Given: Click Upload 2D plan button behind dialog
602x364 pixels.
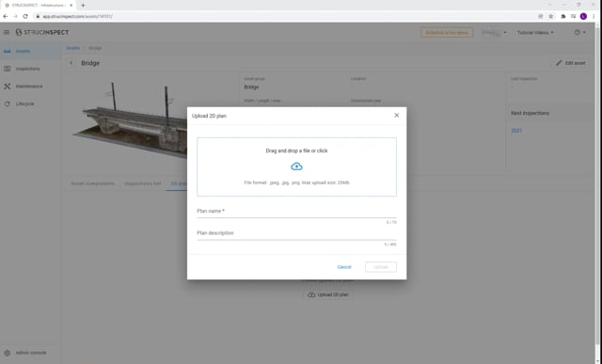Looking at the screenshot, I should pyautogui.click(x=328, y=294).
